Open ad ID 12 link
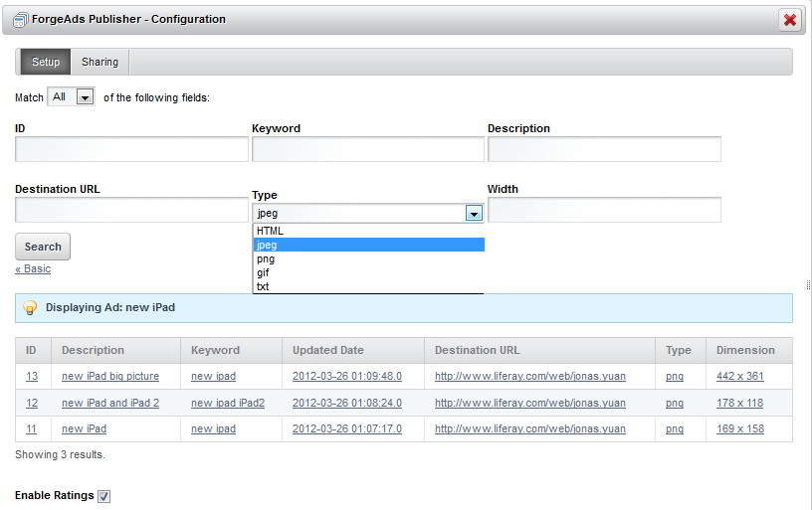Viewport: 812px width, 510px height. (x=32, y=403)
